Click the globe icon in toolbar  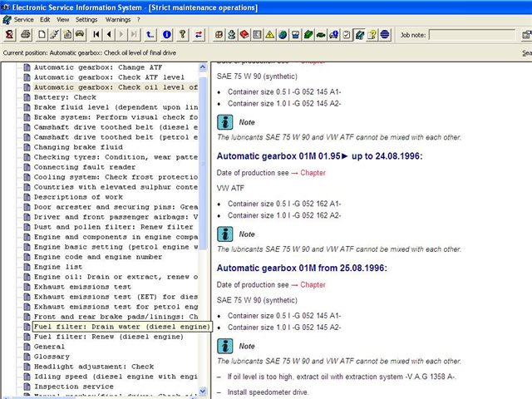pyautogui.click(x=283, y=35)
